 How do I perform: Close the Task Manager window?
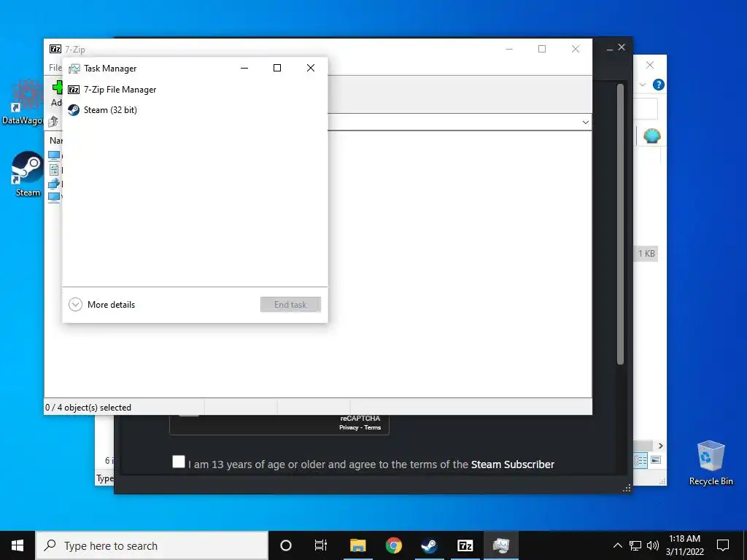point(311,68)
